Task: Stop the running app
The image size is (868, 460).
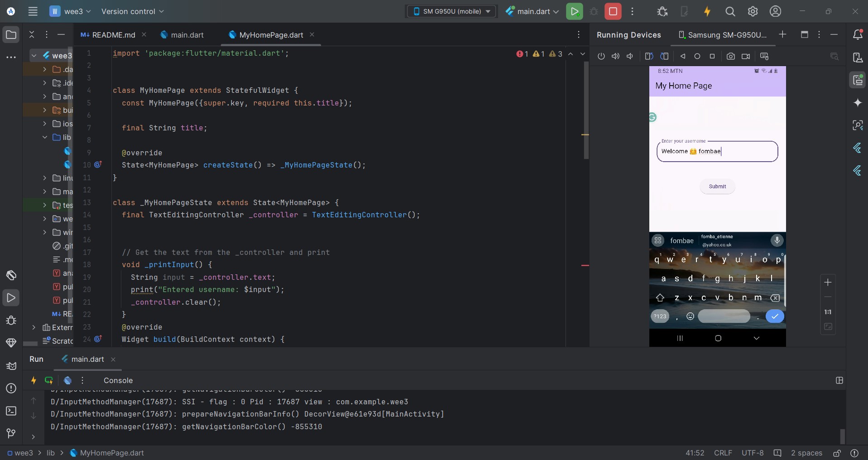Action: click(x=613, y=11)
